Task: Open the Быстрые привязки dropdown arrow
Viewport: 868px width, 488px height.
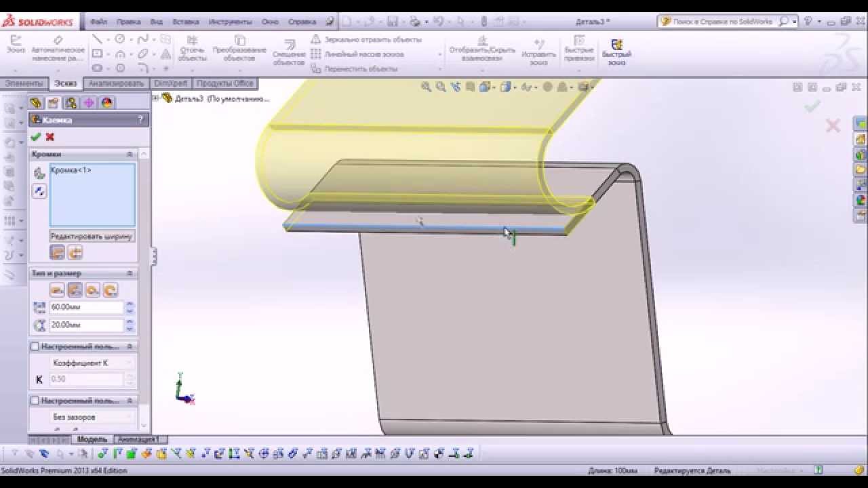Action: coord(579,69)
